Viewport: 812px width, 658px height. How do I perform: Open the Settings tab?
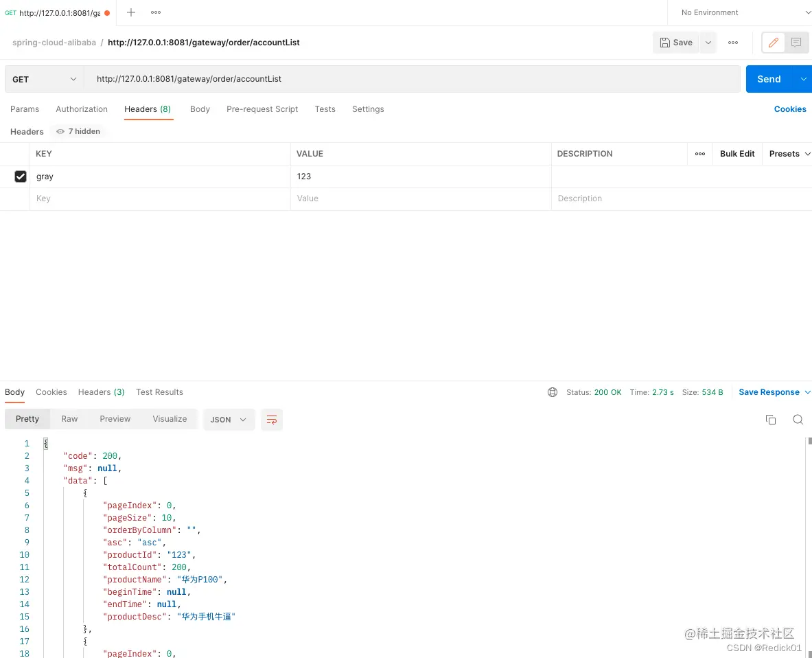tap(368, 109)
